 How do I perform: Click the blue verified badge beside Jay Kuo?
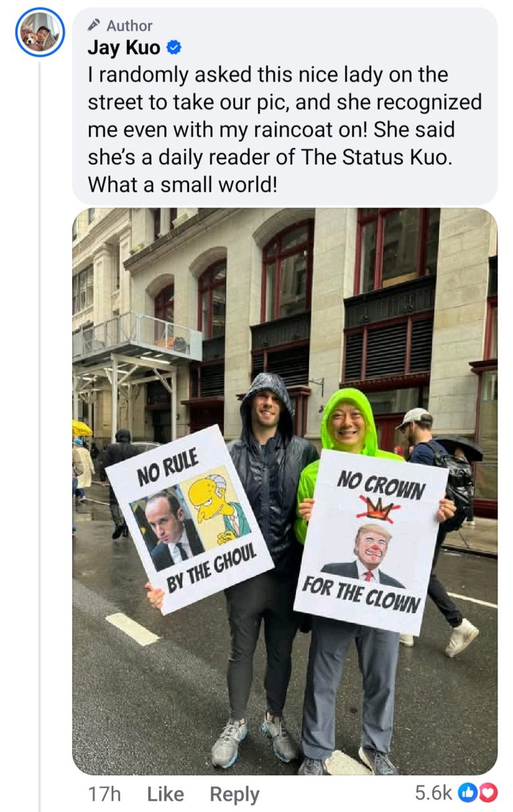pos(173,48)
